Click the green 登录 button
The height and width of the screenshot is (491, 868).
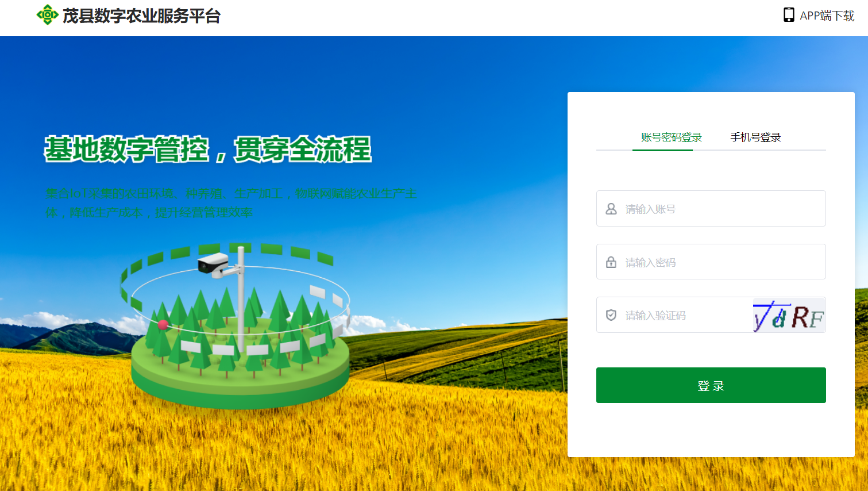[711, 385]
